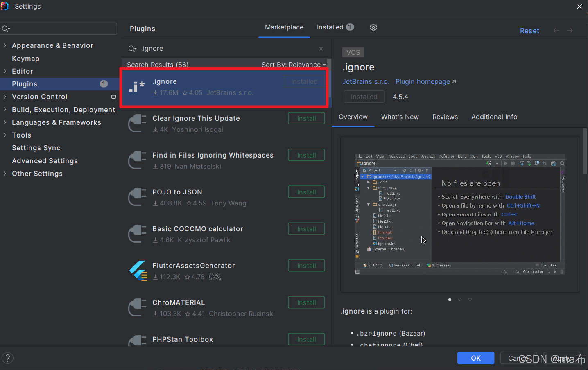Open the Sort By: Relevance dropdown
This screenshot has height=370, width=588.
294,65
